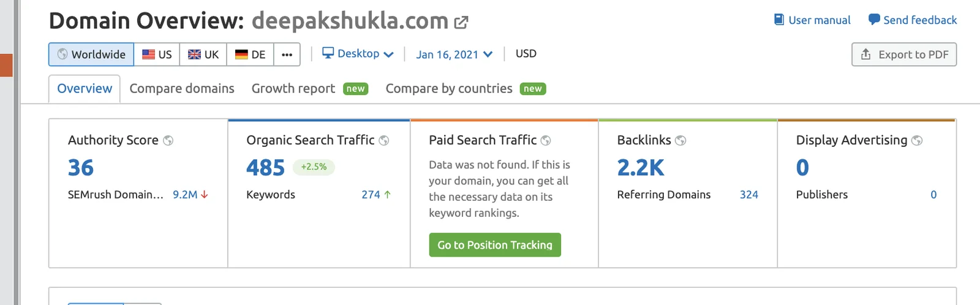Switch database to US
This screenshot has width=980, height=305.
click(x=157, y=55)
